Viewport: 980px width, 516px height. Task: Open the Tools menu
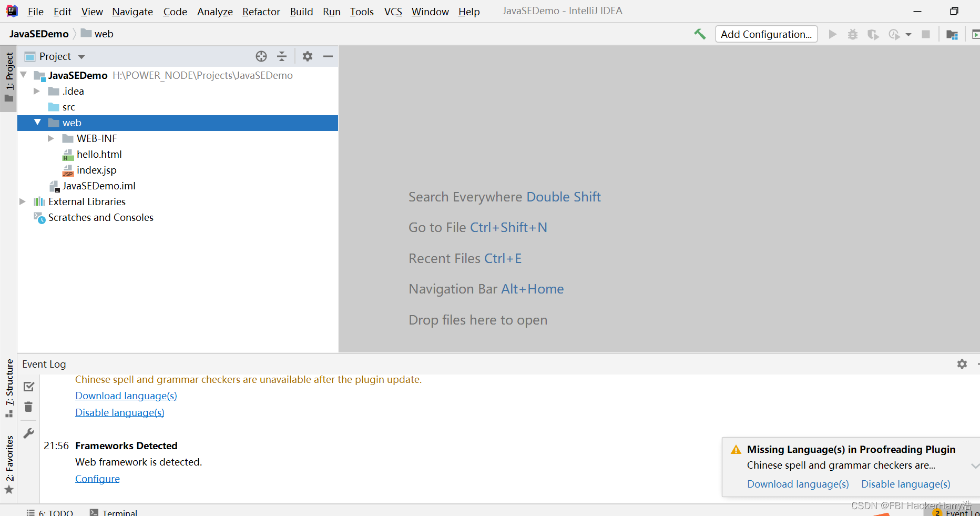[x=362, y=11]
